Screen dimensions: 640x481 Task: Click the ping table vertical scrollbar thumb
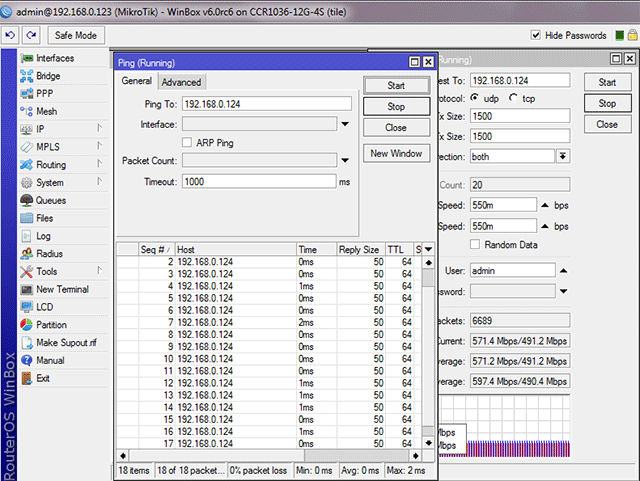pos(428,278)
